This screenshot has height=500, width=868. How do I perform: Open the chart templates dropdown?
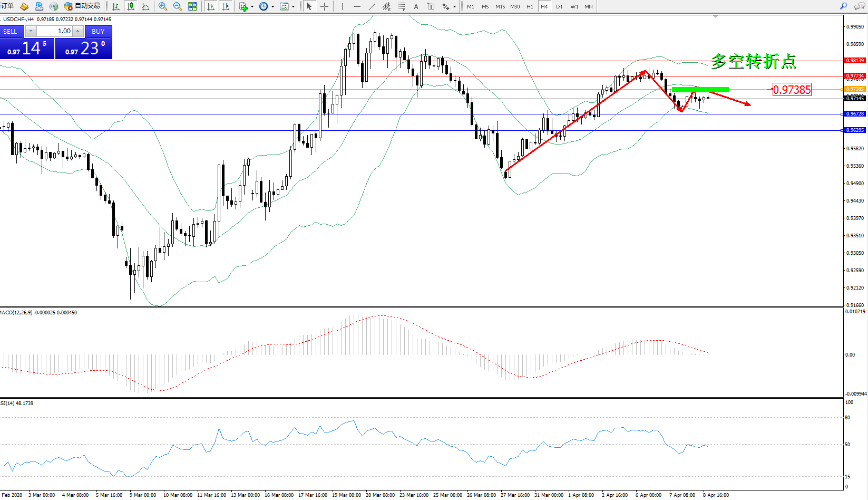coord(287,6)
